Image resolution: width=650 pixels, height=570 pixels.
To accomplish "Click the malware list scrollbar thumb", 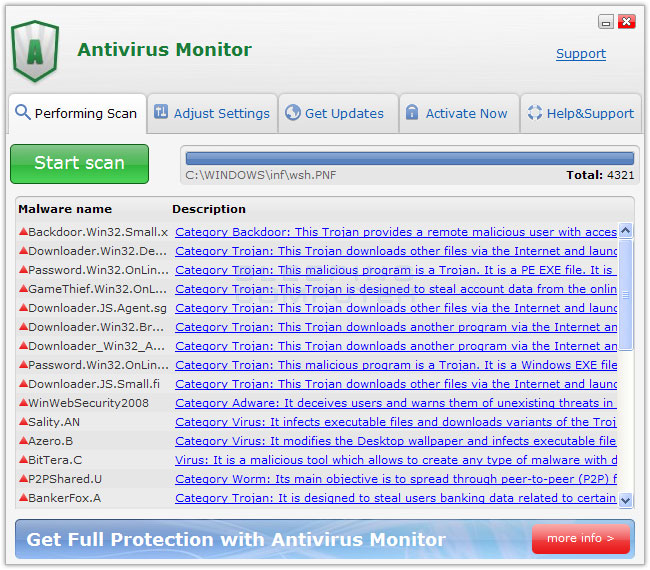I will click(626, 295).
